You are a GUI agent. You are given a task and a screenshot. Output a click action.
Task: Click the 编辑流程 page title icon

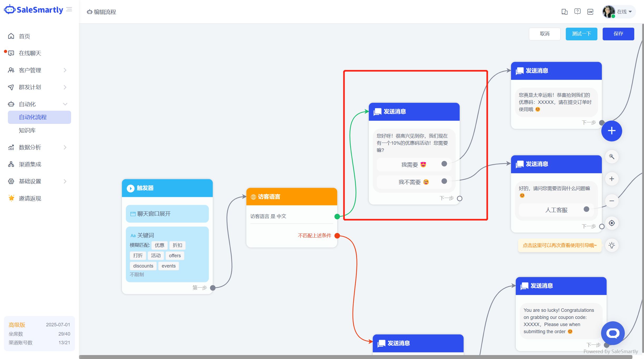90,12
